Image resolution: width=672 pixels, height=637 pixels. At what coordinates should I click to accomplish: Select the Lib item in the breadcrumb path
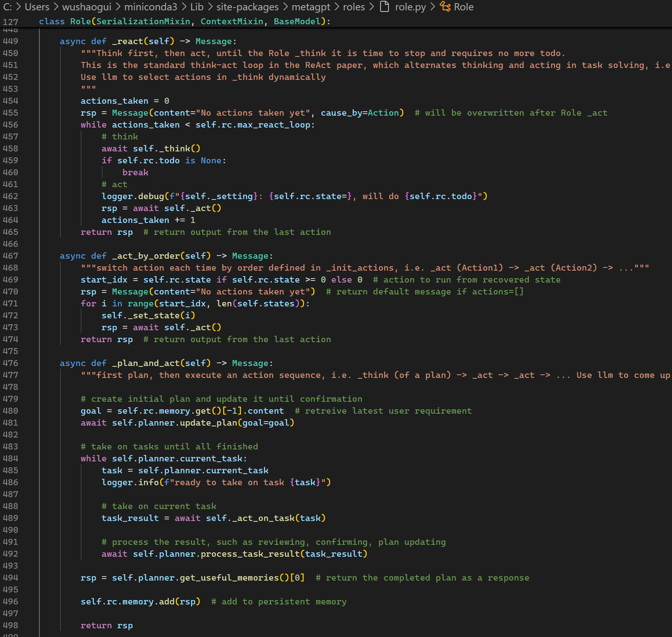(196, 7)
